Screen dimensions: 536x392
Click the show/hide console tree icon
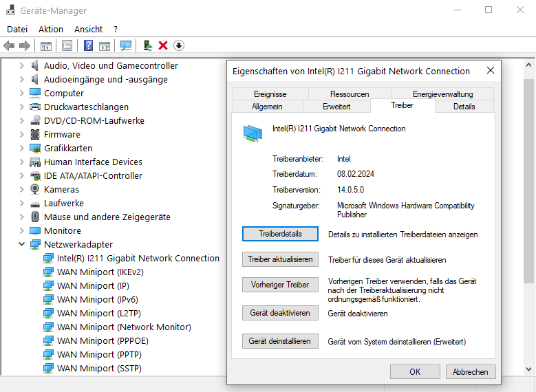point(46,45)
